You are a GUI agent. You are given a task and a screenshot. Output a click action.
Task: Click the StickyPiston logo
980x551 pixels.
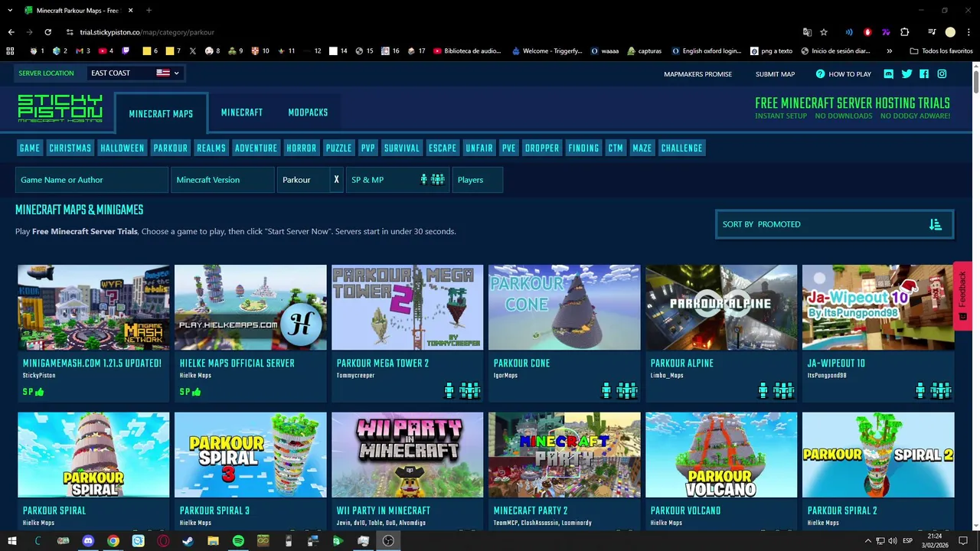(60, 109)
